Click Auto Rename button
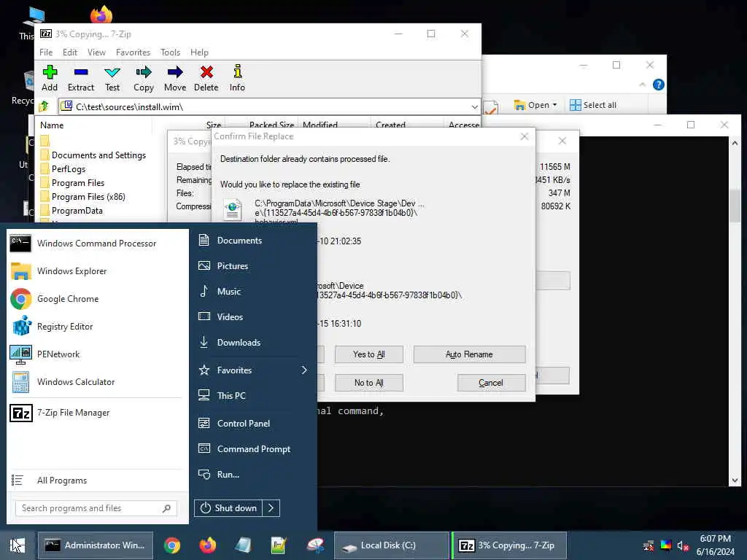The width and height of the screenshot is (747, 560). pyautogui.click(x=469, y=354)
